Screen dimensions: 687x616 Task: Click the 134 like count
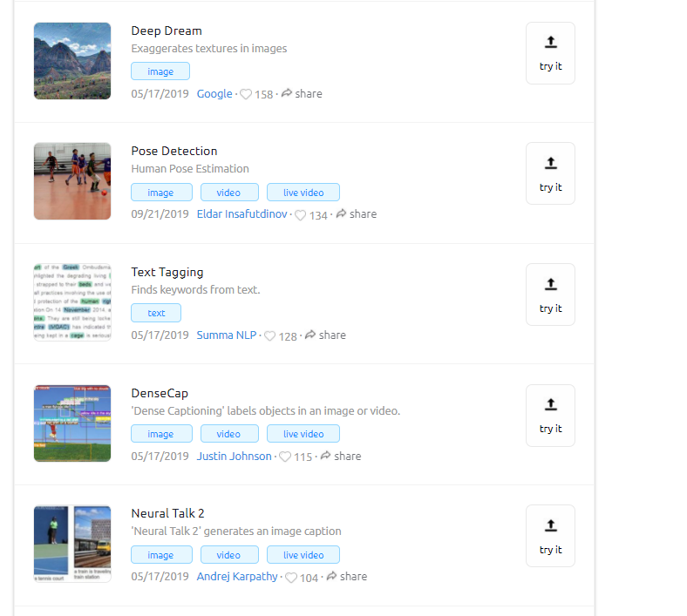(x=318, y=215)
